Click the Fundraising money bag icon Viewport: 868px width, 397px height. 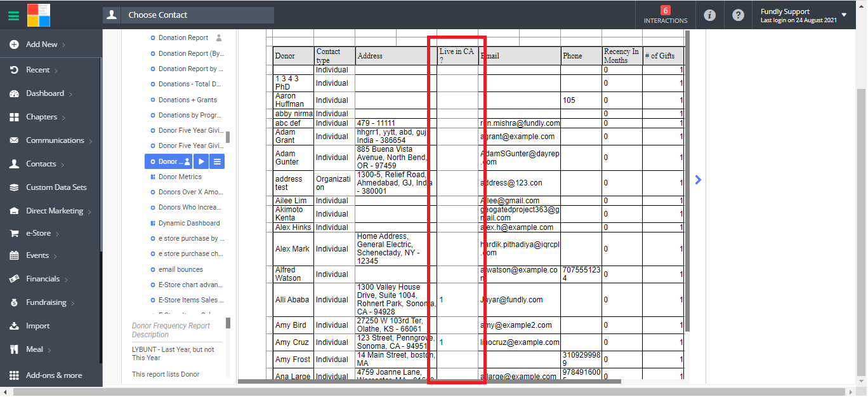pyautogui.click(x=14, y=302)
